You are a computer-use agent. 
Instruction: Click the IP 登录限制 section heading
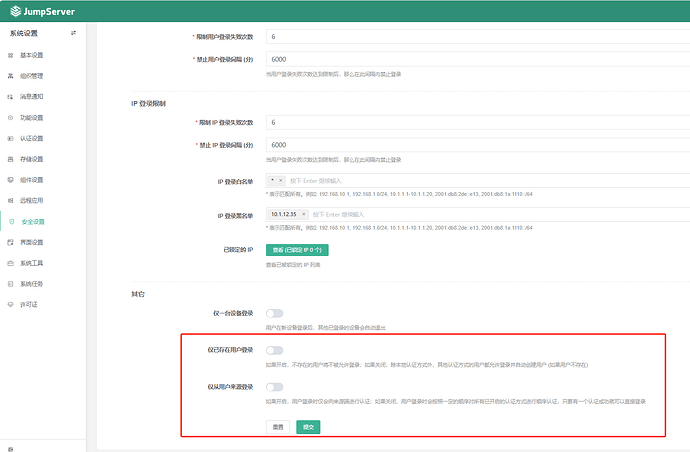point(148,104)
